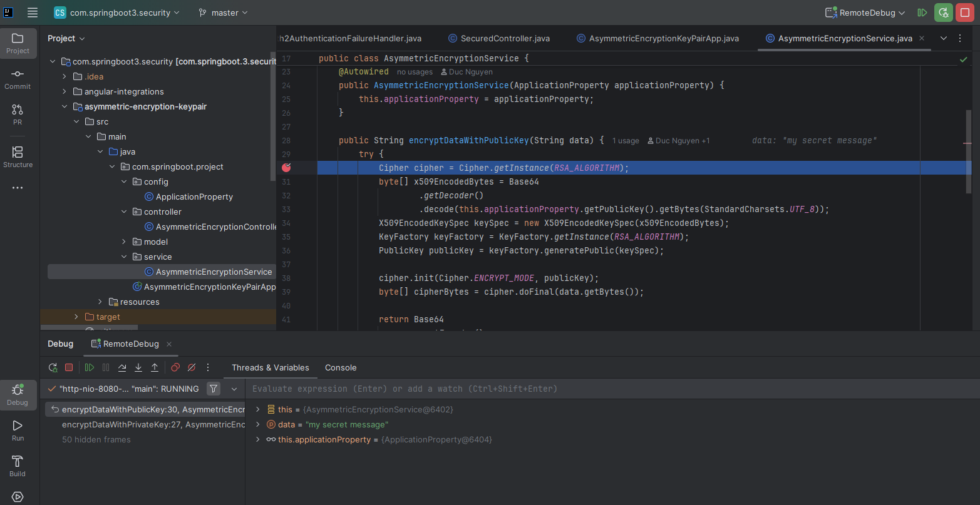The width and height of the screenshot is (980, 505).
Task: Open the Run tool window
Action: pos(18,431)
